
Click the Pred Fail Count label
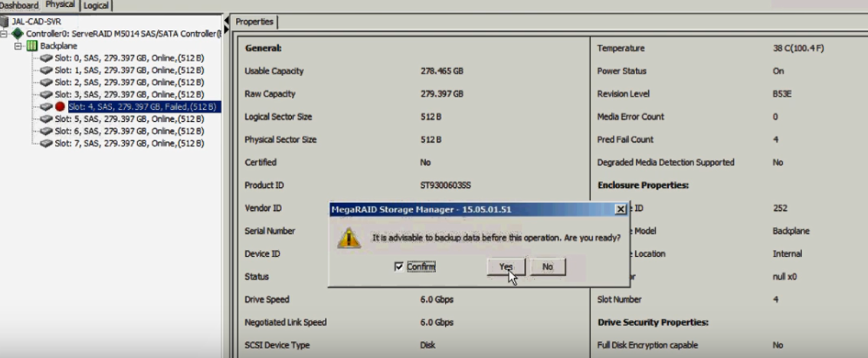(x=625, y=140)
